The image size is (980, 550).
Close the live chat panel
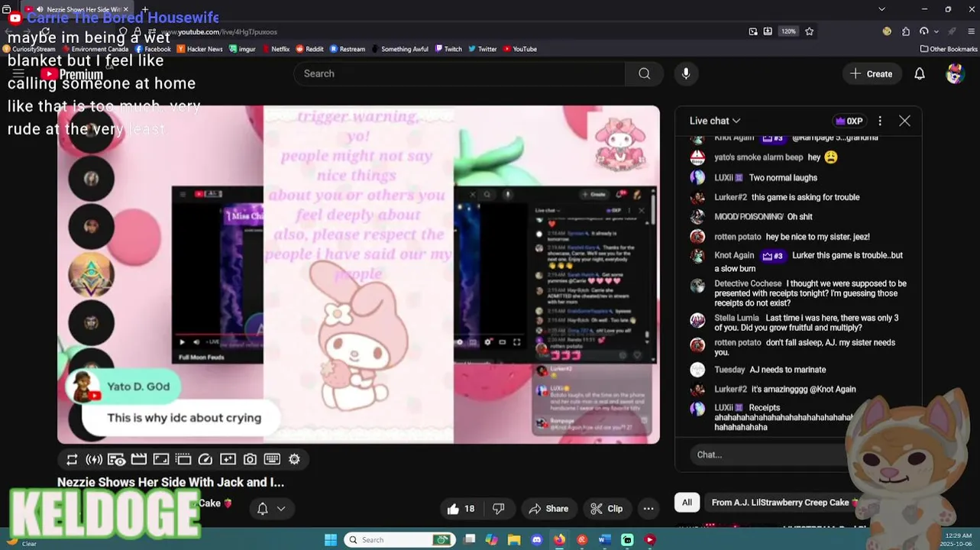coord(904,121)
